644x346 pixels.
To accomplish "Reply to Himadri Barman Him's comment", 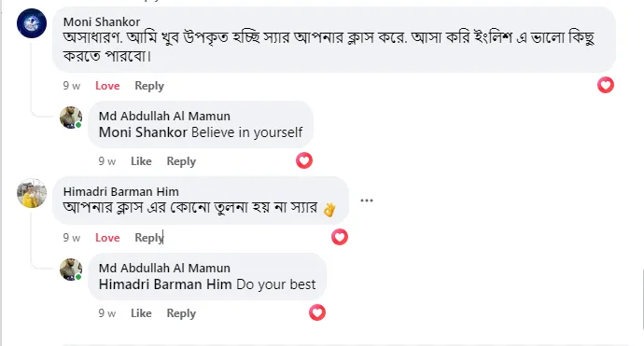I will (x=149, y=238).
